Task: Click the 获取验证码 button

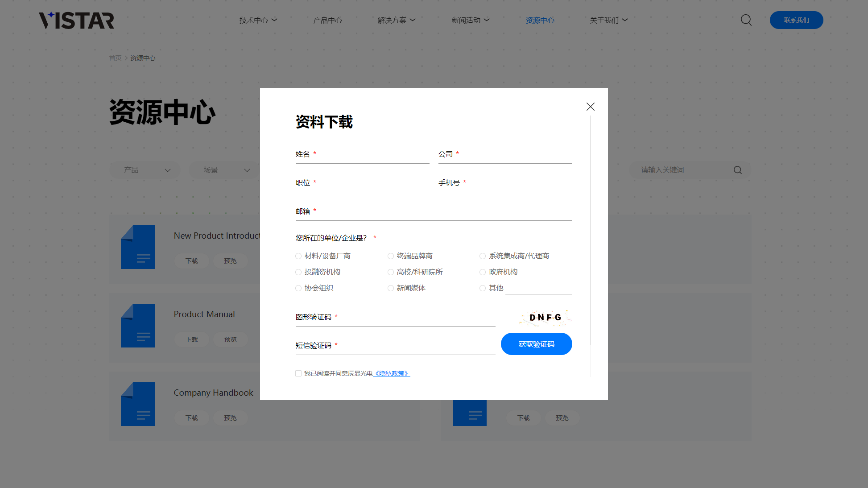Action: [x=536, y=344]
